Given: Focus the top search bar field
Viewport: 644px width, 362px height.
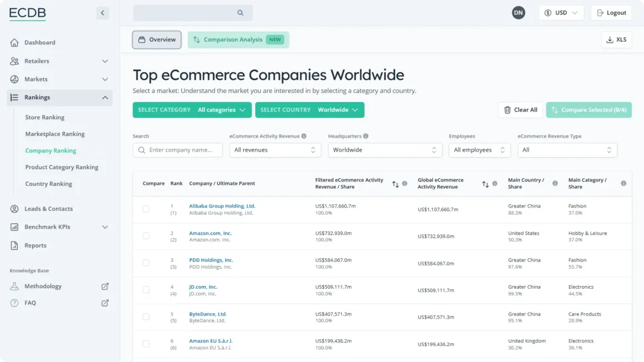Looking at the screenshot, I should tap(193, 13).
